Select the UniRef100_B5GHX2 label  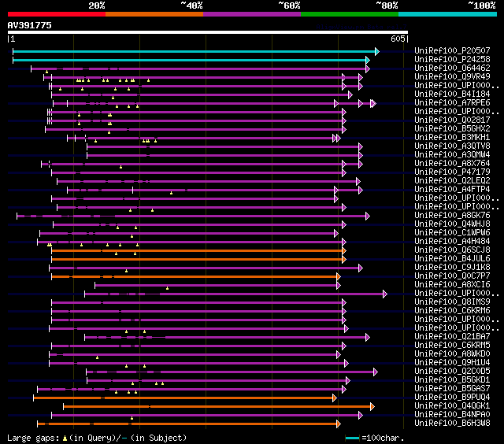452,128
